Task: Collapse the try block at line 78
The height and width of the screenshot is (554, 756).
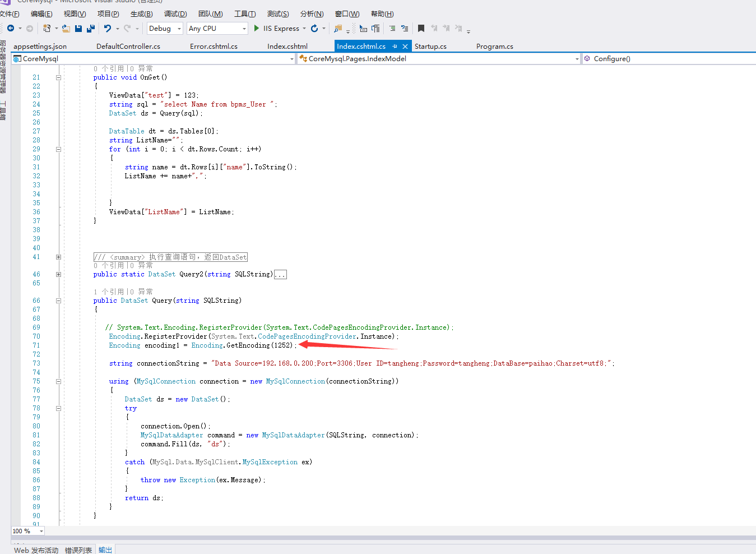Action: (58, 408)
